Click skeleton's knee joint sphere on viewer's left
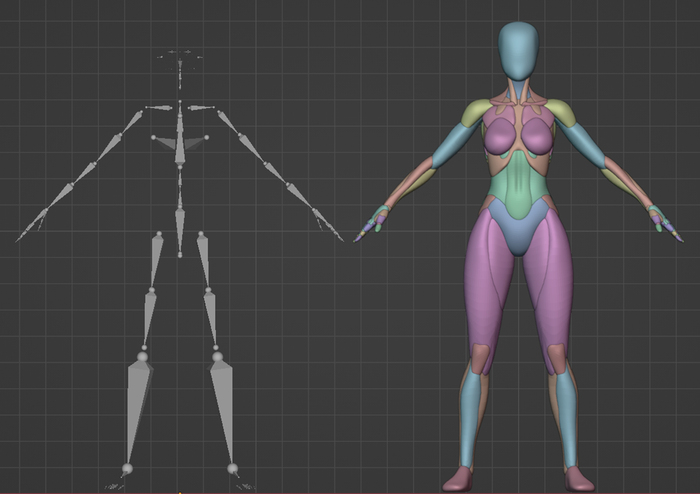This screenshot has width=700, height=494. 143,355
